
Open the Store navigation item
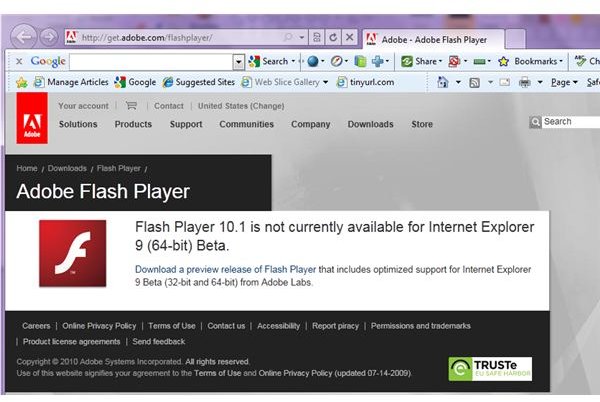(422, 124)
